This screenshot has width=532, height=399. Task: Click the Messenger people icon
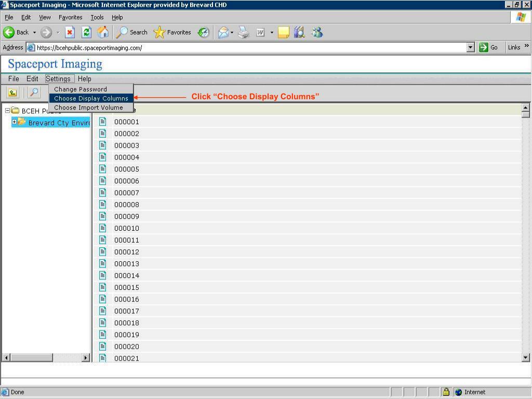(317, 32)
